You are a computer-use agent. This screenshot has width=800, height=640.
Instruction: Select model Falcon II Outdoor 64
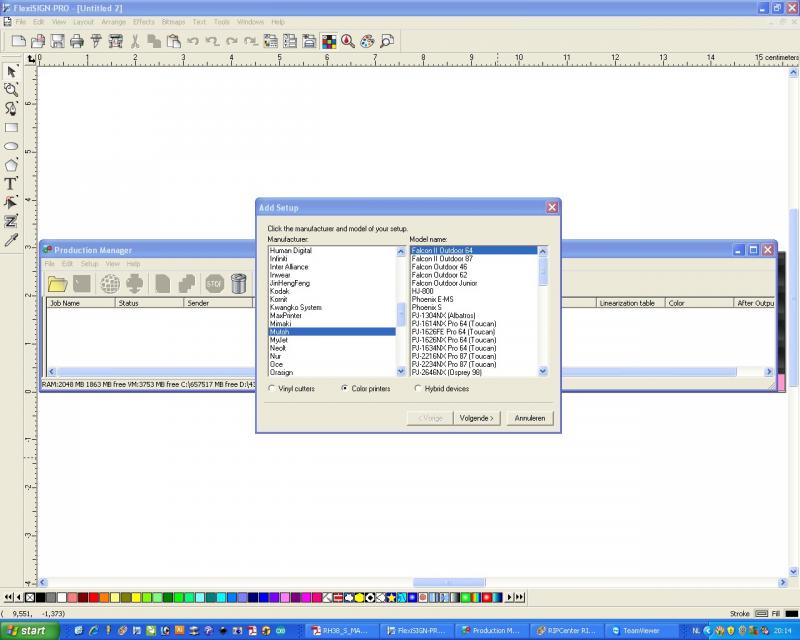click(x=473, y=250)
